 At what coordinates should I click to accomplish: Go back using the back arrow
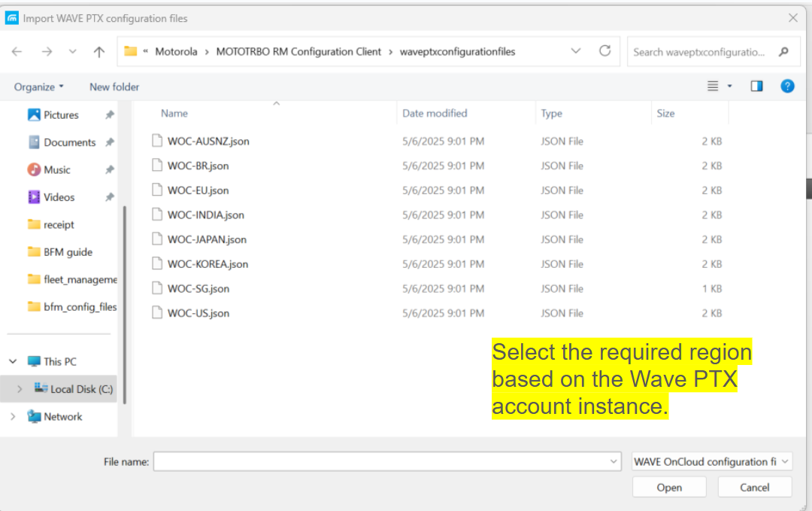[17, 51]
